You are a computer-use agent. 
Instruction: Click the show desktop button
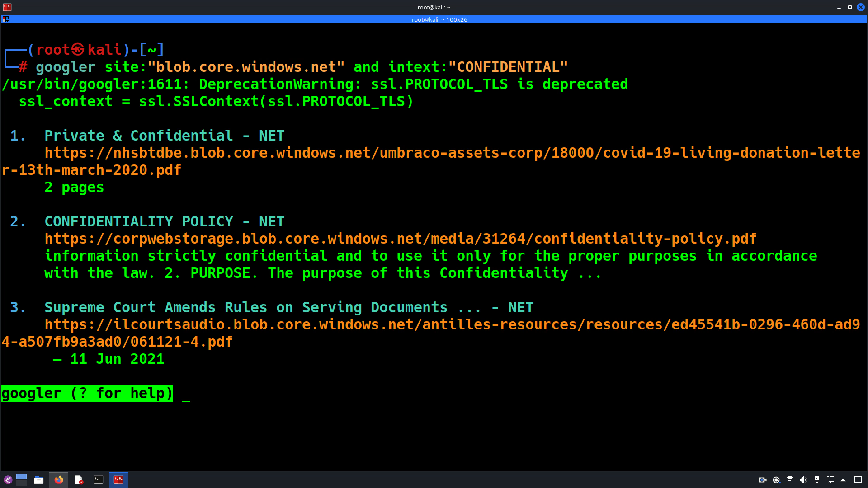(858, 480)
